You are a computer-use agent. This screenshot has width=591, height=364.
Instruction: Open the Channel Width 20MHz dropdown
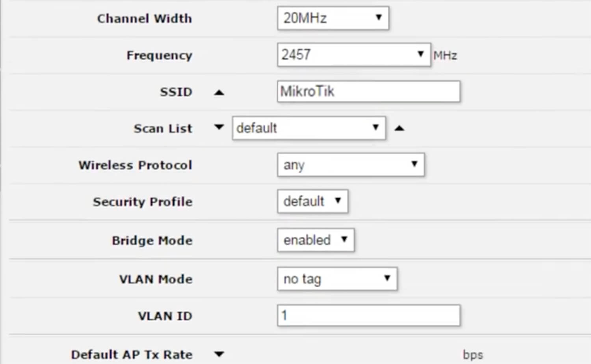pyautogui.click(x=333, y=18)
